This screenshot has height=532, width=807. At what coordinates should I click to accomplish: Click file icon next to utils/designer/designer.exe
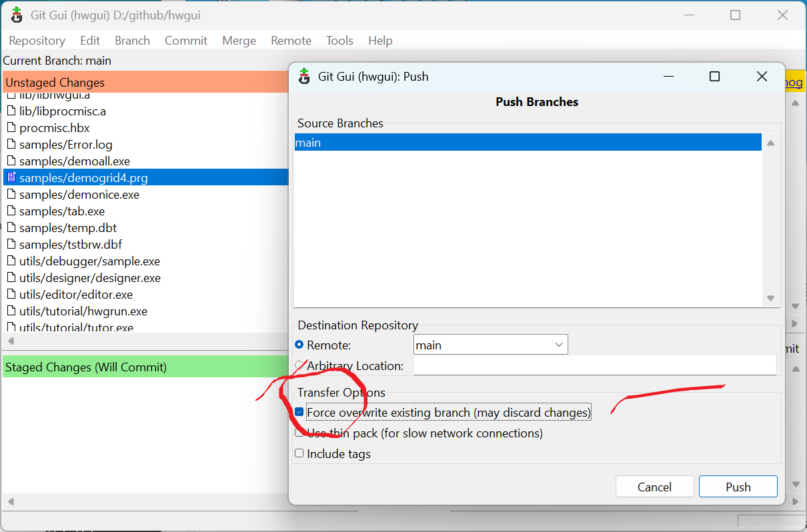11,277
